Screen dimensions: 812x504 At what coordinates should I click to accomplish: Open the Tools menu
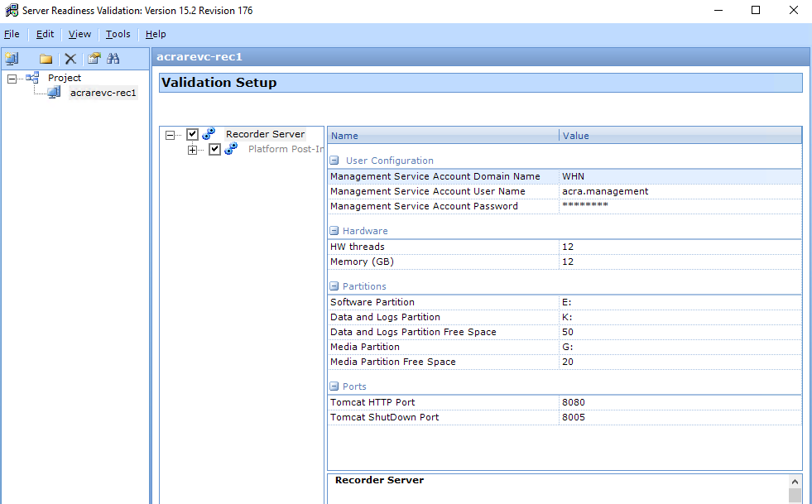click(x=117, y=34)
